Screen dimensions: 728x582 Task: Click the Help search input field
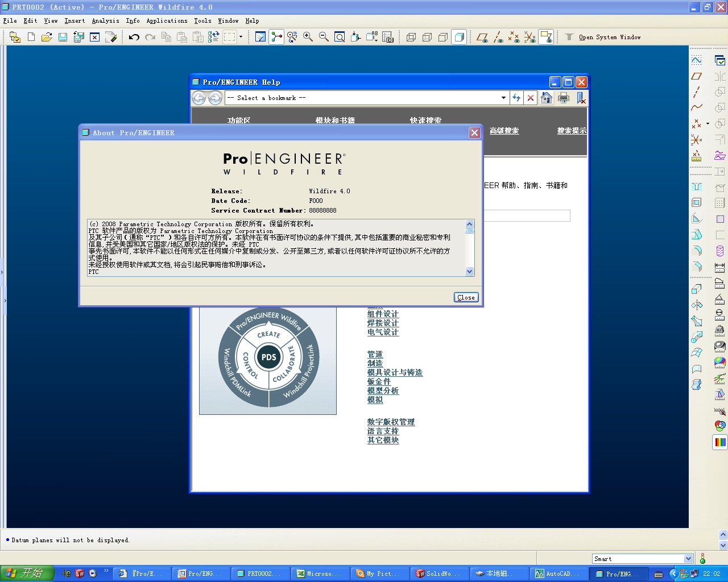click(x=527, y=215)
